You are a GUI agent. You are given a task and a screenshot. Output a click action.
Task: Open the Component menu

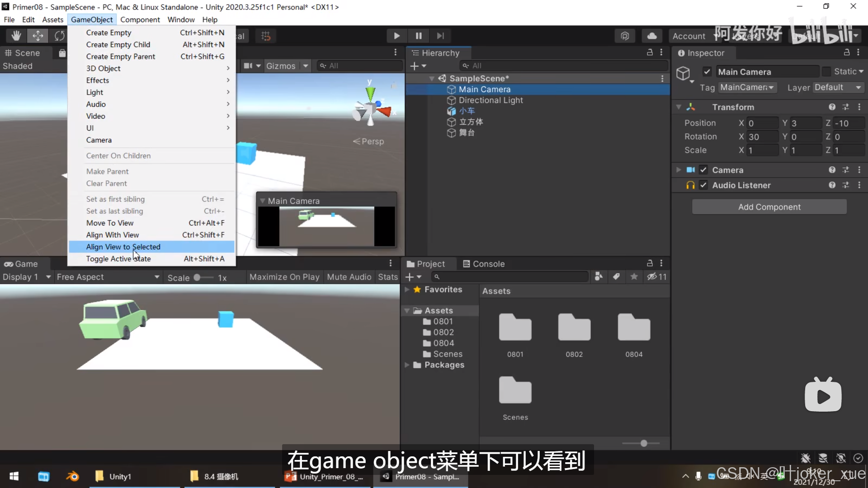[x=140, y=19]
